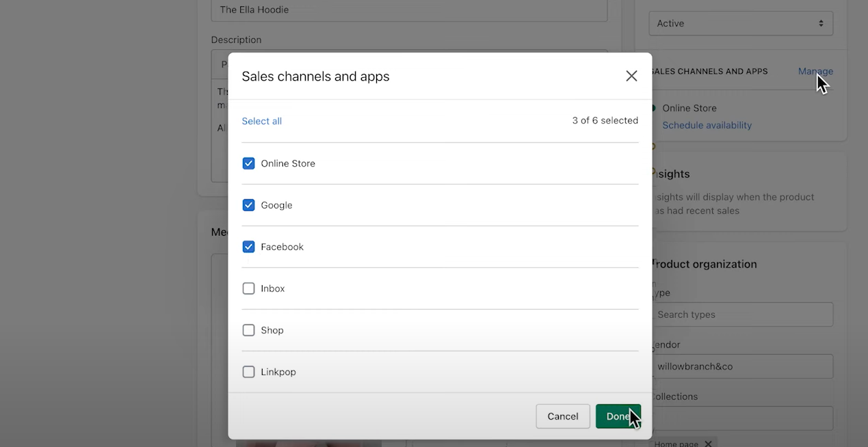Image resolution: width=868 pixels, height=447 pixels.
Task: Open the product status dropdown showing Active
Action: click(x=741, y=23)
